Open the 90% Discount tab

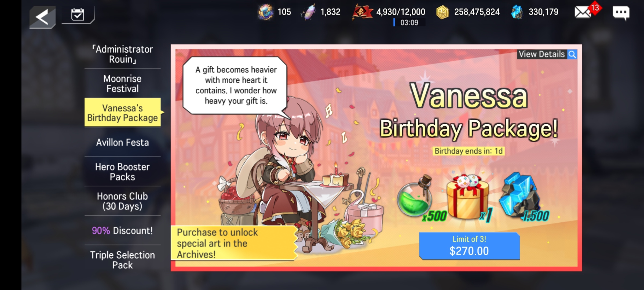(x=123, y=230)
